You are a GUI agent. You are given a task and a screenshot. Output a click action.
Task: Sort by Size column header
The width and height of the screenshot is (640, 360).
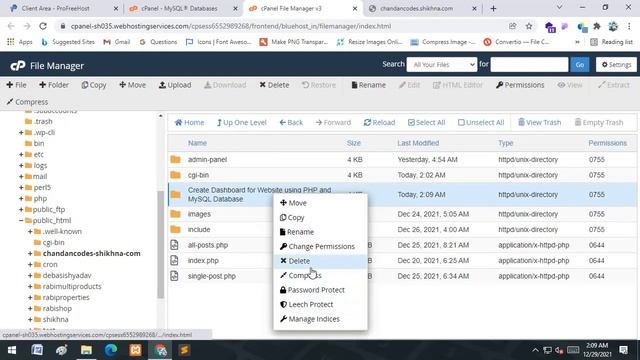coord(354,143)
